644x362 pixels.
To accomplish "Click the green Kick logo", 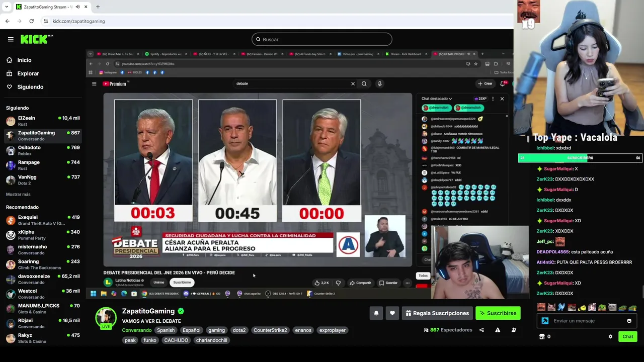I will coord(36,39).
